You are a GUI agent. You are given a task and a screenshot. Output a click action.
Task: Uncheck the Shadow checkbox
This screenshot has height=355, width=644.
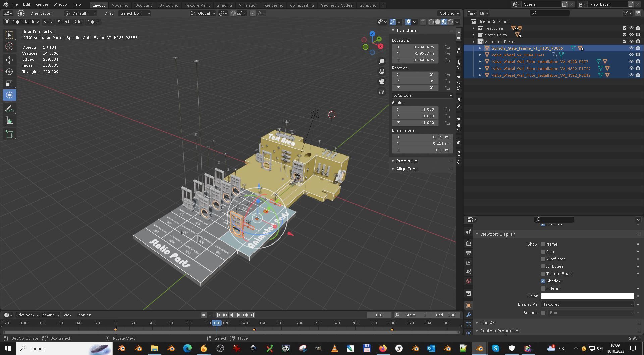543,281
